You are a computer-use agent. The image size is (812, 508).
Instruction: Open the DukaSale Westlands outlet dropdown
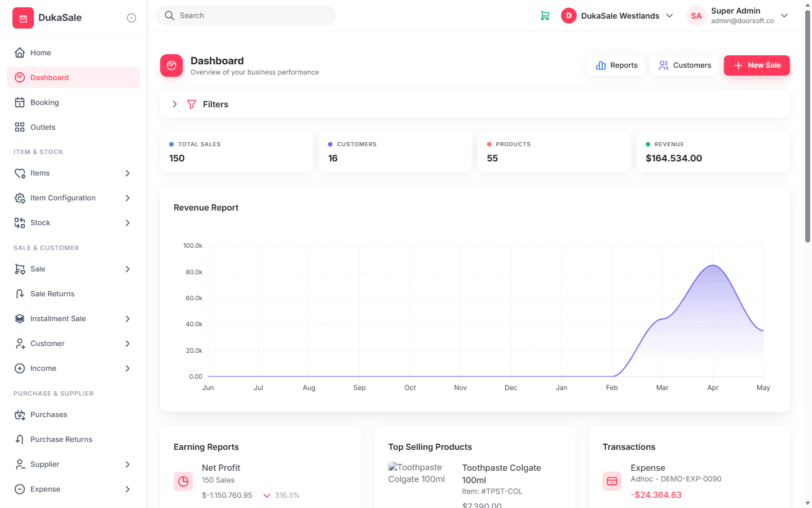click(617, 16)
